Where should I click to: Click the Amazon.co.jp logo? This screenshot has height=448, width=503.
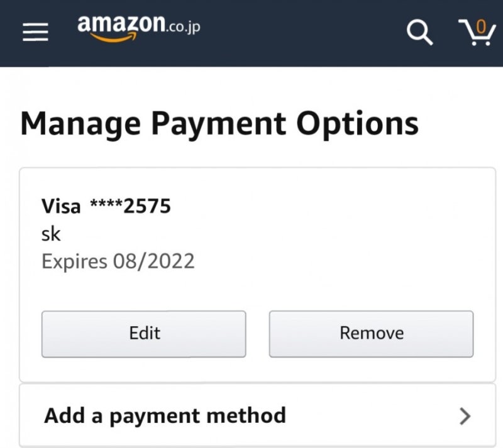point(138,28)
